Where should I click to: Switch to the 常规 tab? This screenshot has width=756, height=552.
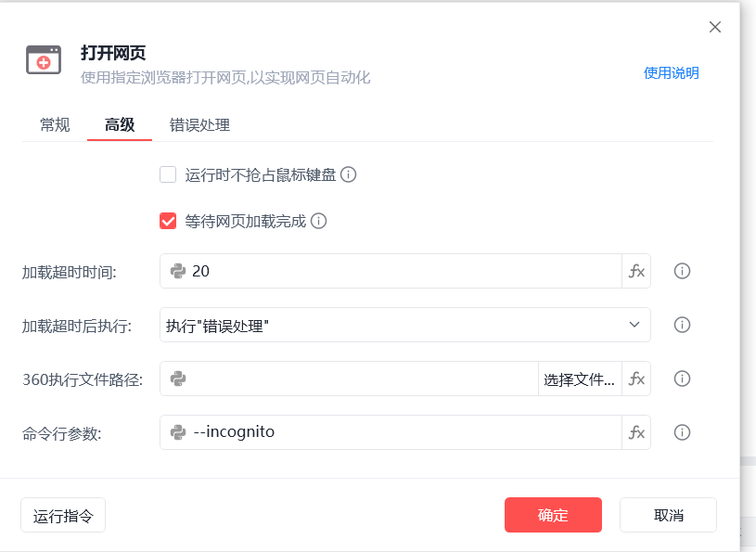tap(55, 125)
